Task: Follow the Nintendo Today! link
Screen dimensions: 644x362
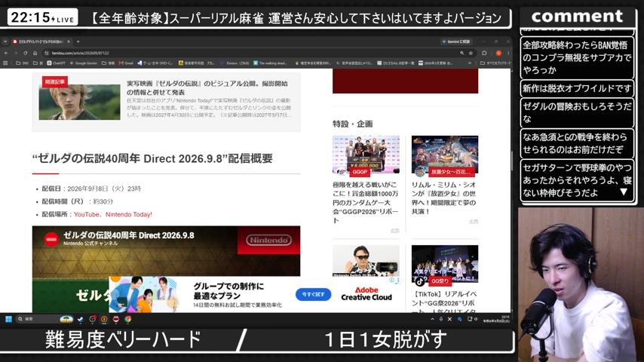Action: pyautogui.click(x=128, y=214)
